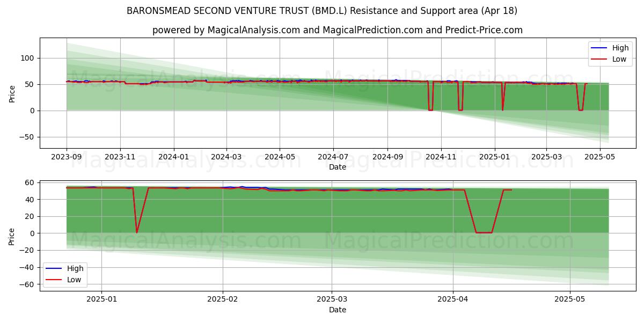Click the 'Date' axis label under the bottom chart

[338, 310]
